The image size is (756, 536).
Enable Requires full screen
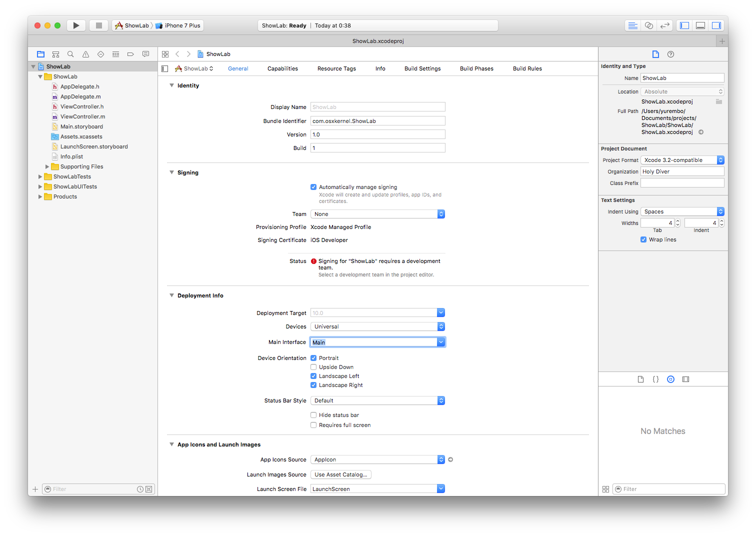click(x=313, y=425)
